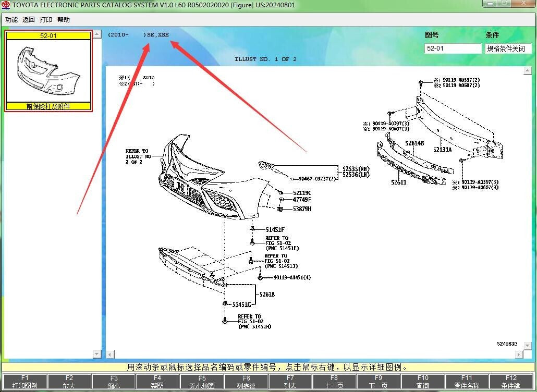
Task: Open the 返回 menu
Action: (x=29, y=19)
